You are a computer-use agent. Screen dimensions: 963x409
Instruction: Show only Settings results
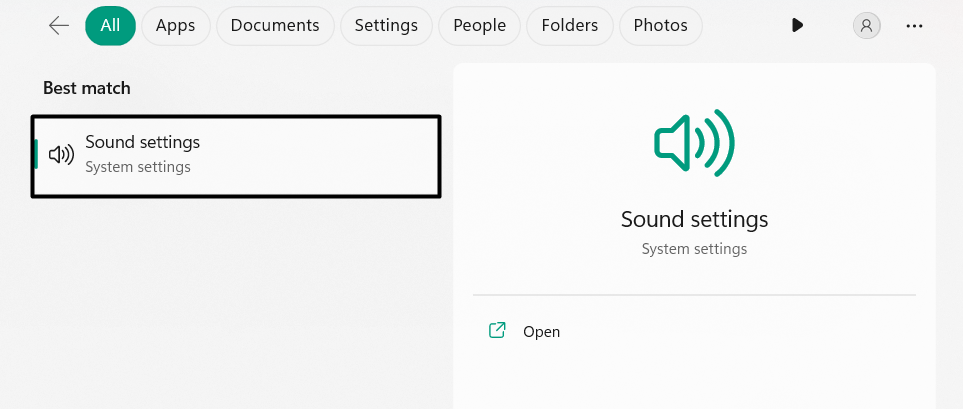(x=386, y=26)
